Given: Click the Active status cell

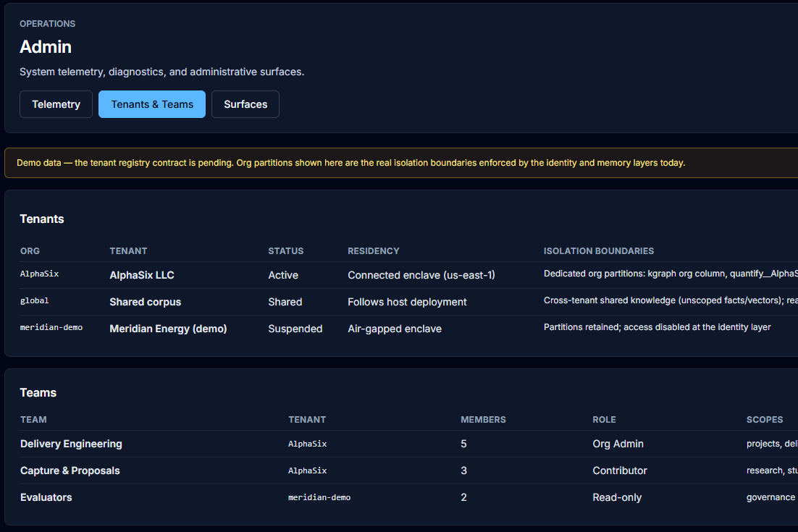Looking at the screenshot, I should point(283,275).
